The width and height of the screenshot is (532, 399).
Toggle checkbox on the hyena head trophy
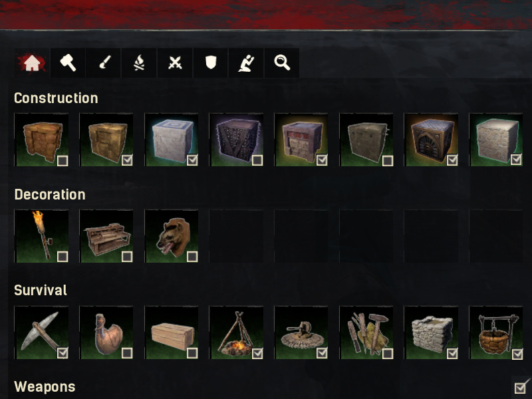[x=192, y=257]
